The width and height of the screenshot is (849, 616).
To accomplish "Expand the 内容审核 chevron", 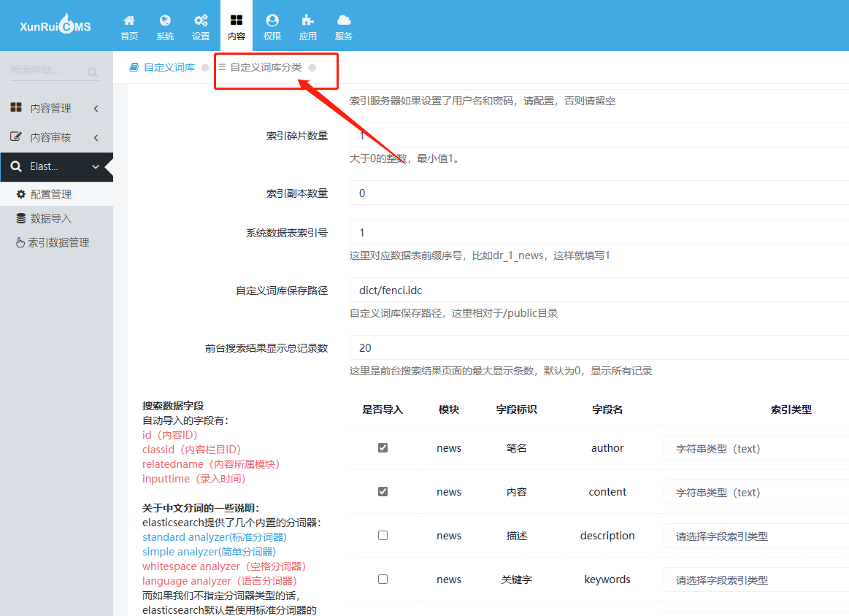I will (x=96, y=137).
